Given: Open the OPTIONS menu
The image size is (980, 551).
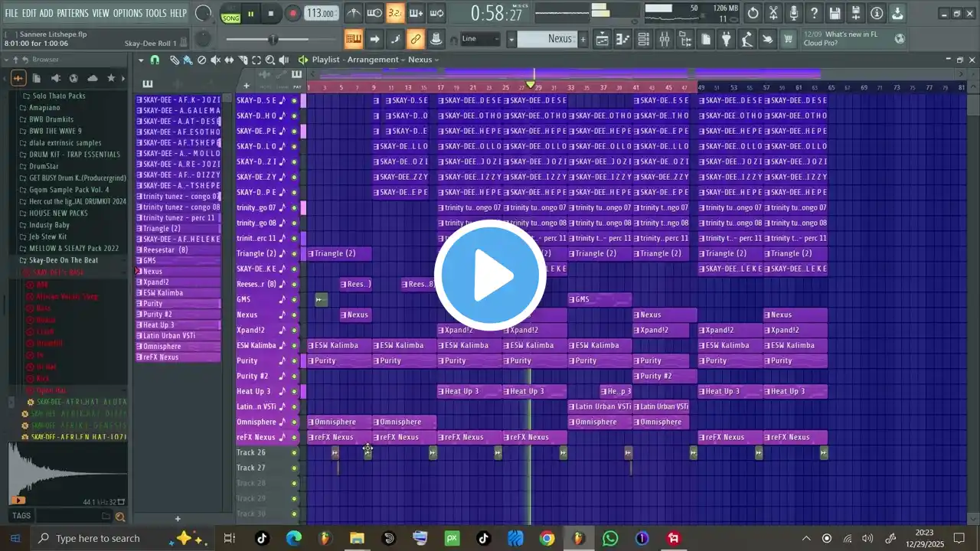Looking at the screenshot, I should [128, 13].
